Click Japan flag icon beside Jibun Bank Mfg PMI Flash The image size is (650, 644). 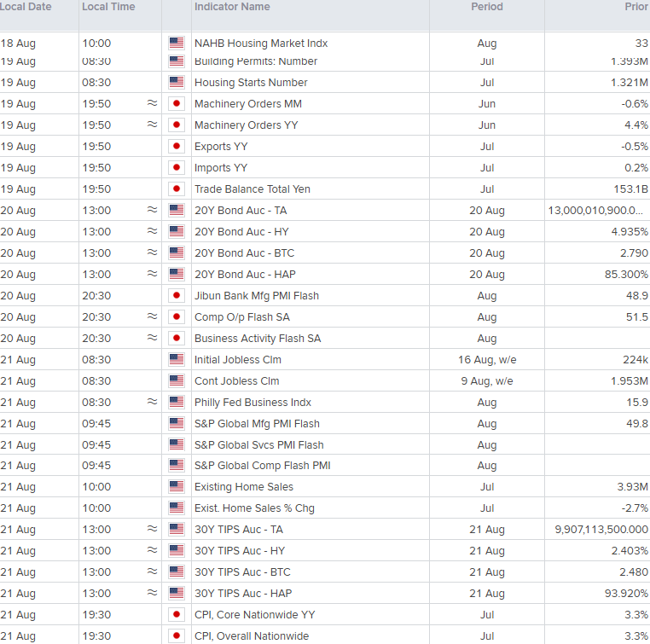tap(177, 295)
